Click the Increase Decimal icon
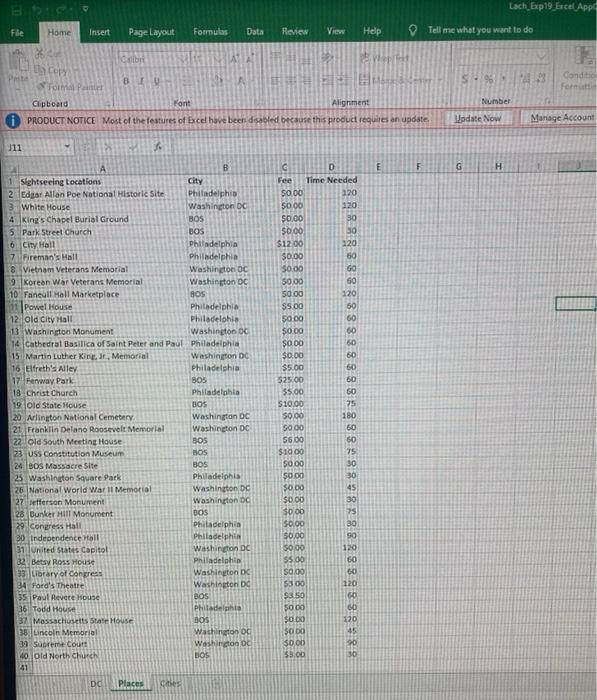Screen dimensions: 597x700 (x=525, y=79)
